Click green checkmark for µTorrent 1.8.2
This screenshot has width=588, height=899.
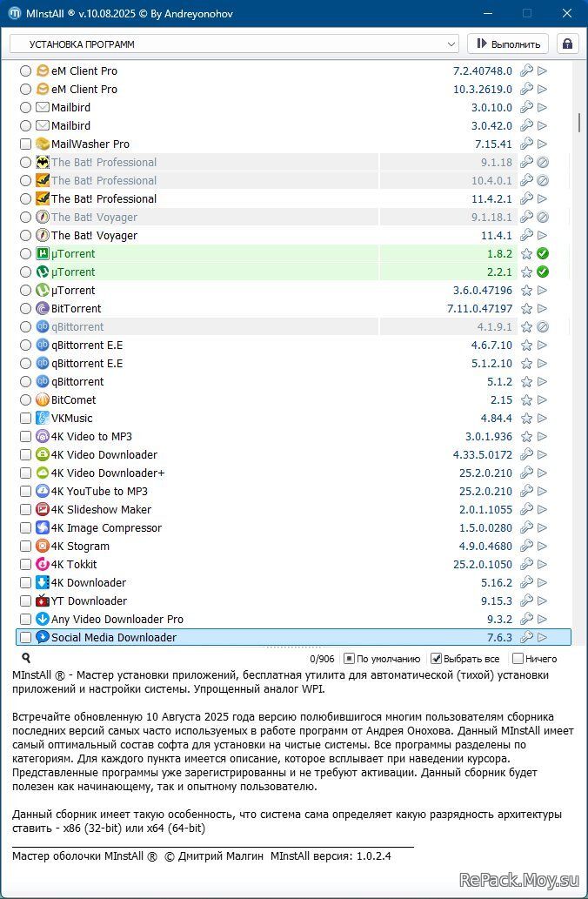543,253
